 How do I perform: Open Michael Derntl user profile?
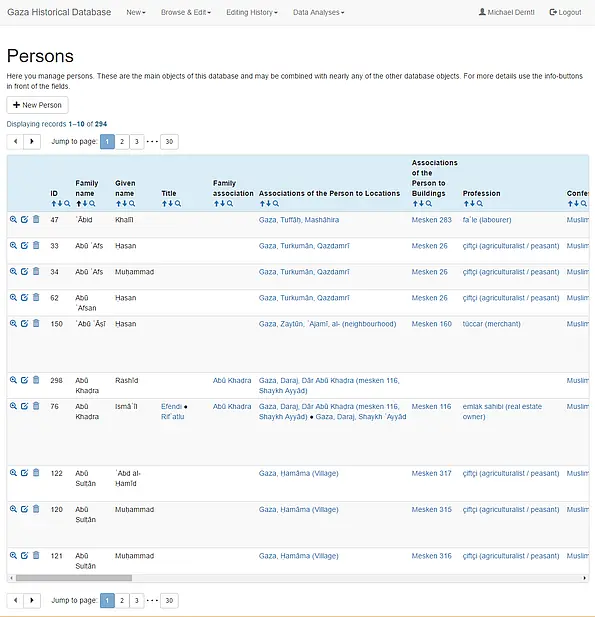pos(506,12)
